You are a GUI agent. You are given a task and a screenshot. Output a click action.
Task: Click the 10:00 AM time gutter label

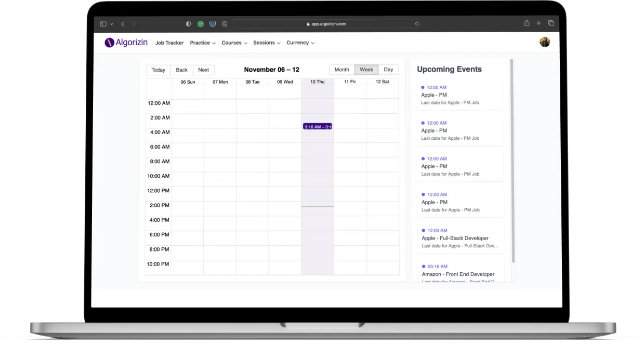click(159, 176)
